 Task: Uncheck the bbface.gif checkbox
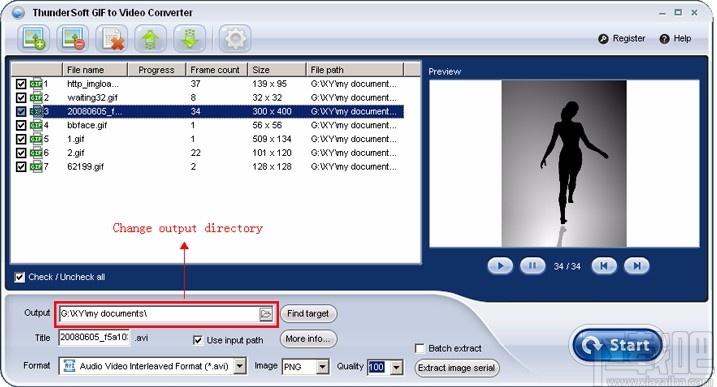point(21,125)
